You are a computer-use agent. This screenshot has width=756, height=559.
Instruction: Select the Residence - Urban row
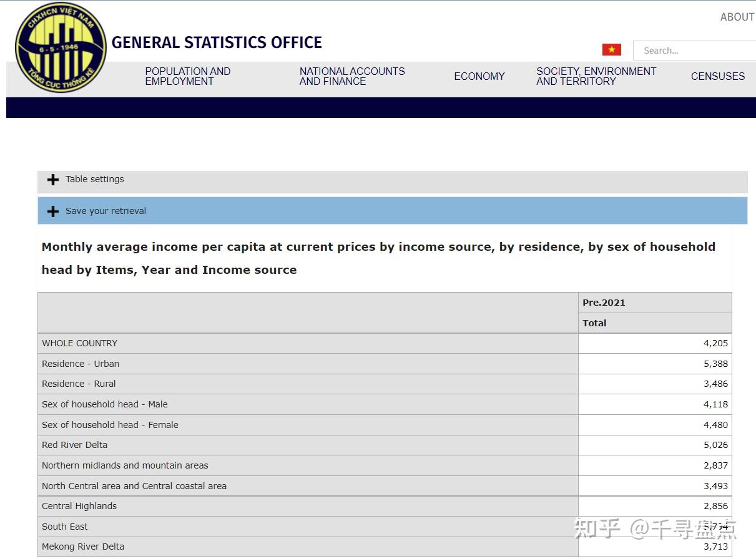pyautogui.click(x=250, y=363)
